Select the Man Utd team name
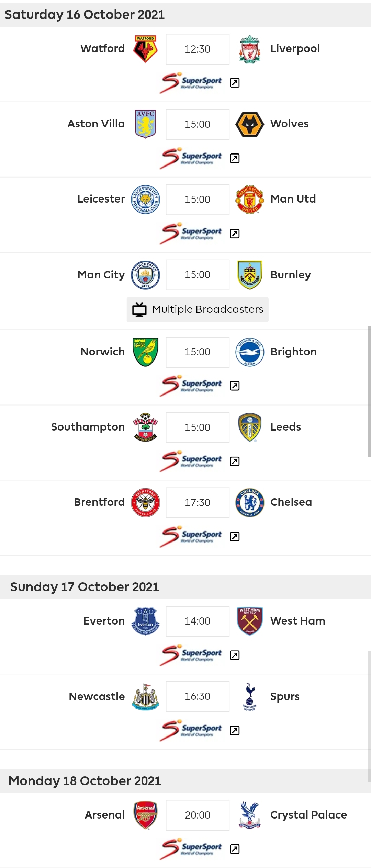 [x=293, y=199]
